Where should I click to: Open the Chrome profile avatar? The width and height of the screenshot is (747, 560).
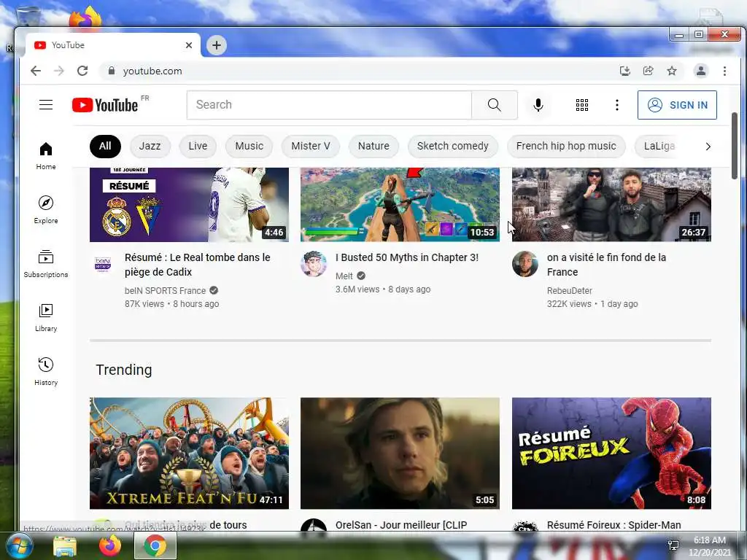click(x=701, y=71)
